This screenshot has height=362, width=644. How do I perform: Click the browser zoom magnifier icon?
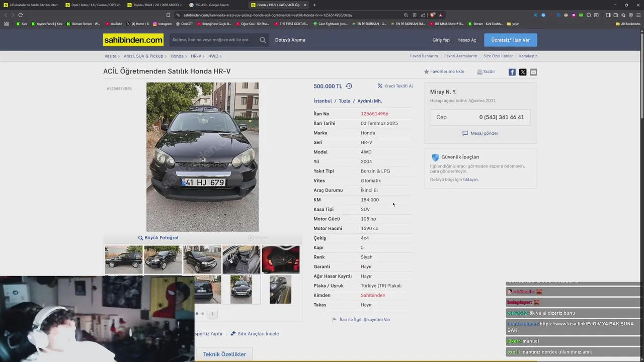coord(406,15)
